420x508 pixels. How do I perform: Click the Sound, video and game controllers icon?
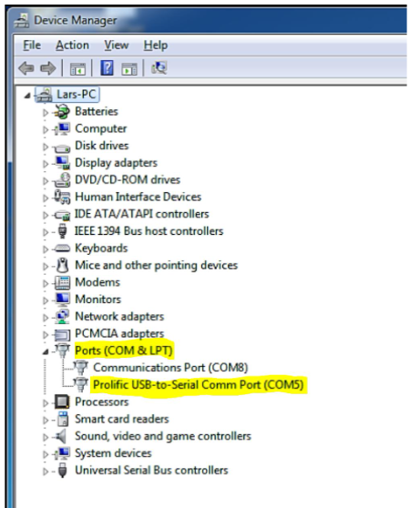tap(61, 436)
